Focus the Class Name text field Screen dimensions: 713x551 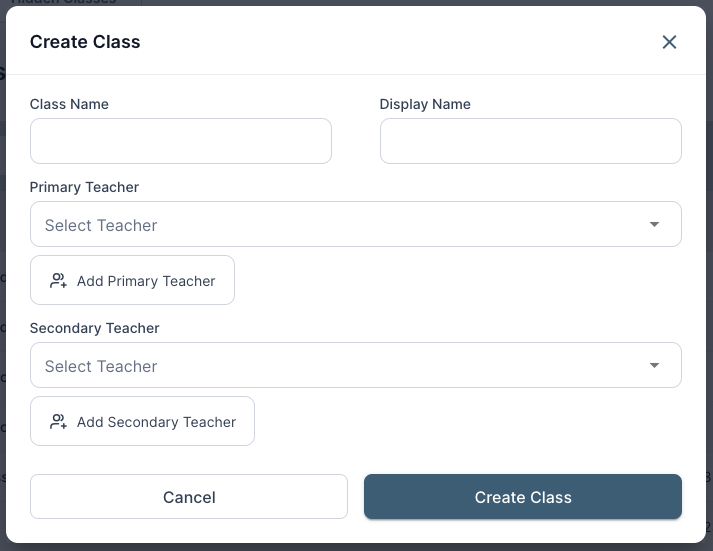point(180,141)
